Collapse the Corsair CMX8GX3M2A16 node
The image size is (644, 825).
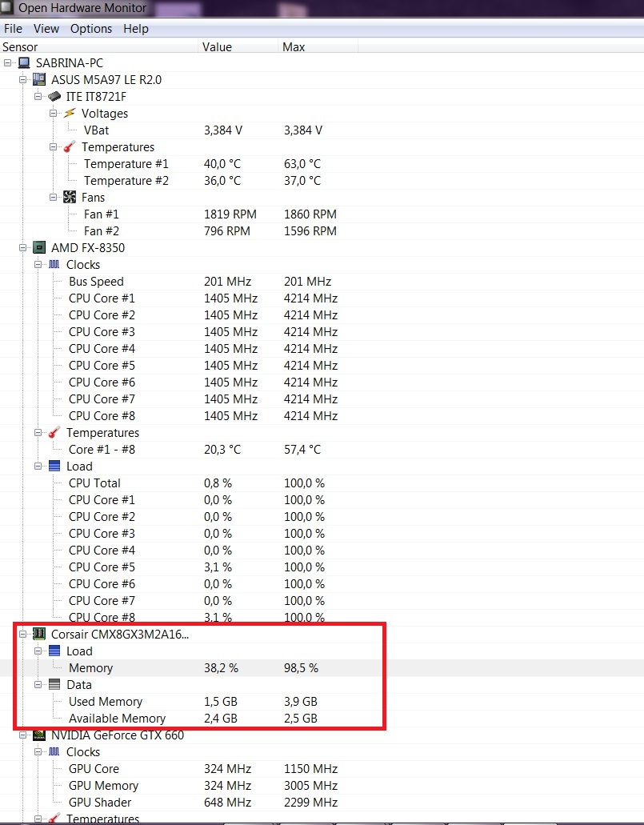(x=22, y=635)
